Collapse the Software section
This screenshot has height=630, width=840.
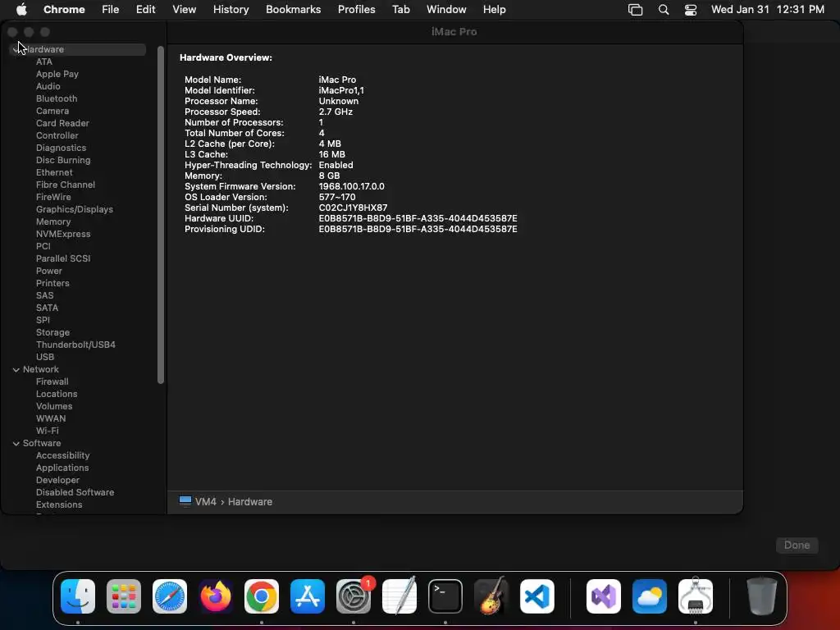click(x=16, y=444)
